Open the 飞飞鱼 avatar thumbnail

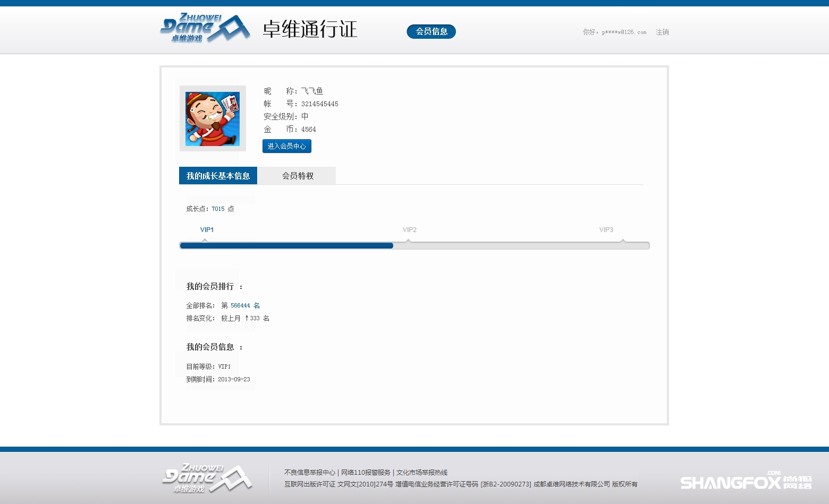[213, 118]
